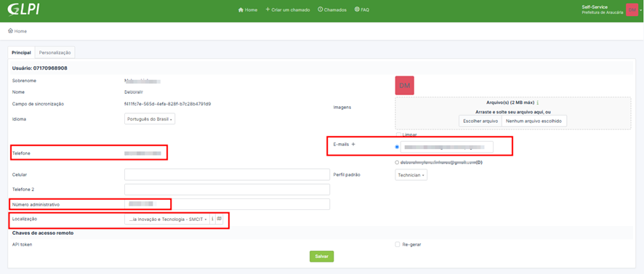Click the Número administrativo input field
The height and width of the screenshot is (274, 644).
(227, 204)
